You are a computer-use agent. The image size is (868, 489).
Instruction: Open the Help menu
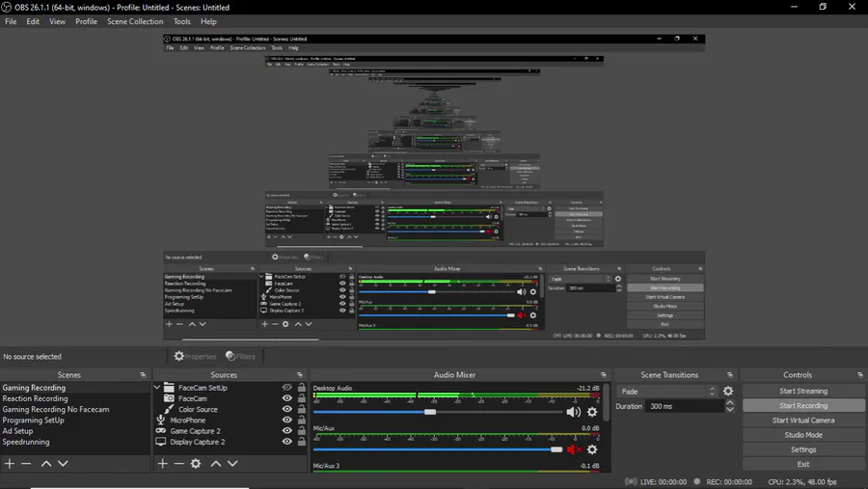point(208,21)
